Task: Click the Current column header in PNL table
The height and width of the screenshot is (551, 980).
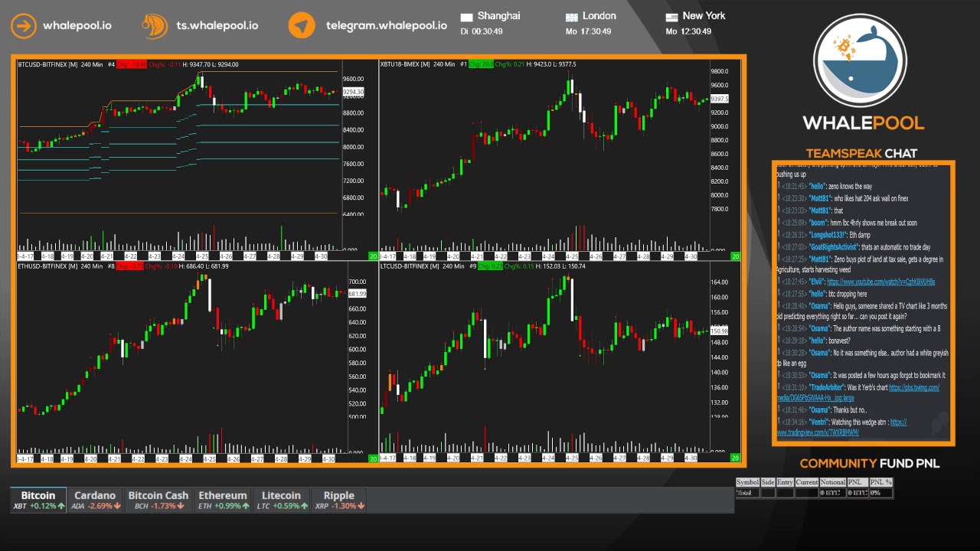Action: [807, 482]
